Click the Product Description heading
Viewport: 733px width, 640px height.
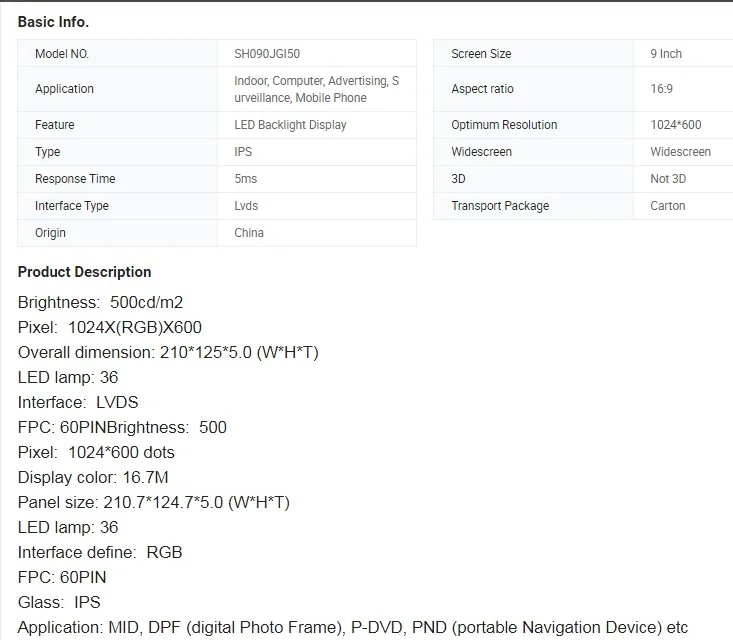85,272
